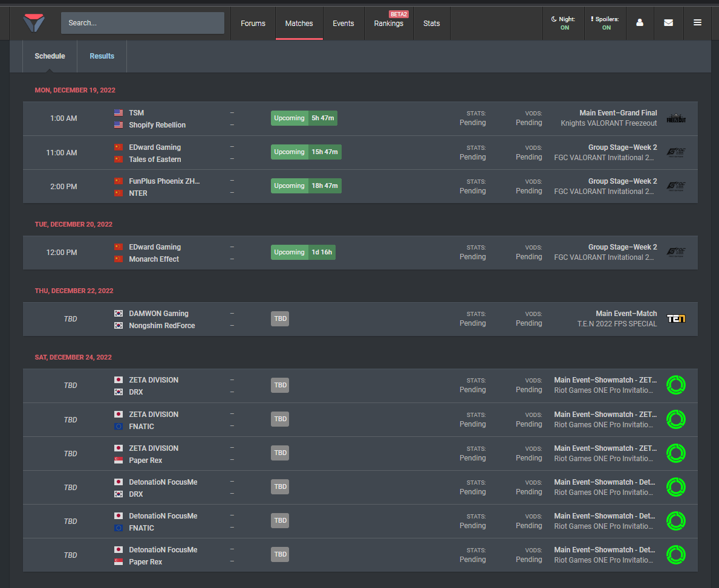Click the 2:00 PM match time
Viewport: 719px width, 588px height.
coord(63,187)
